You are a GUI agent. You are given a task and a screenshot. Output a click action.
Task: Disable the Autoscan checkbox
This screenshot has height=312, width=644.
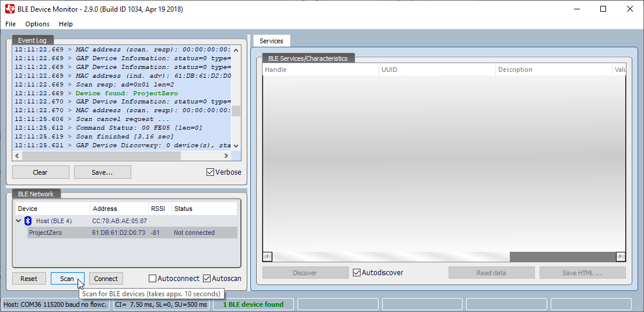[207, 279]
